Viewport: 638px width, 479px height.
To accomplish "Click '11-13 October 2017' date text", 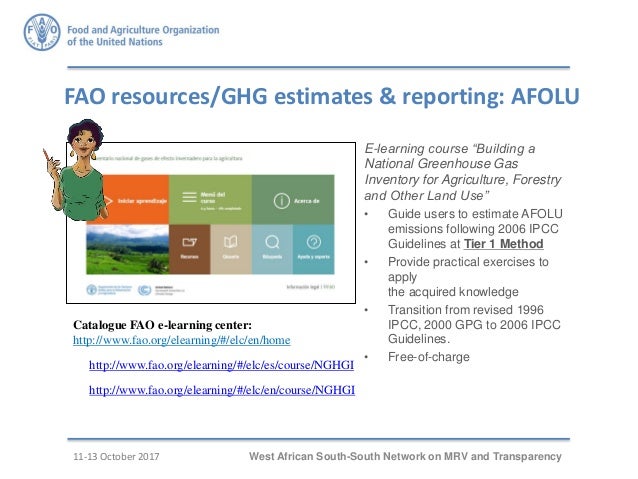I will pos(116,457).
